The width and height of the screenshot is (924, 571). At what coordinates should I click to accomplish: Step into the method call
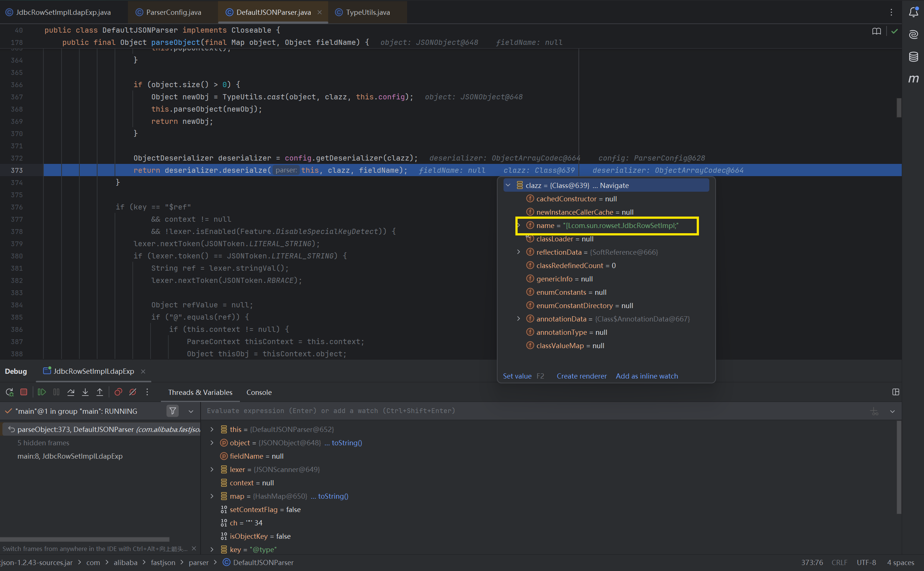pos(85,392)
